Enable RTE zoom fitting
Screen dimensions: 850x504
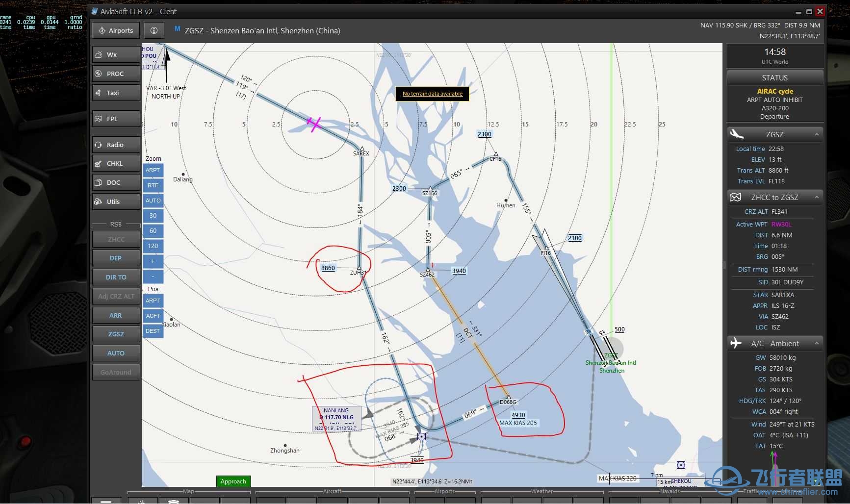(x=153, y=185)
